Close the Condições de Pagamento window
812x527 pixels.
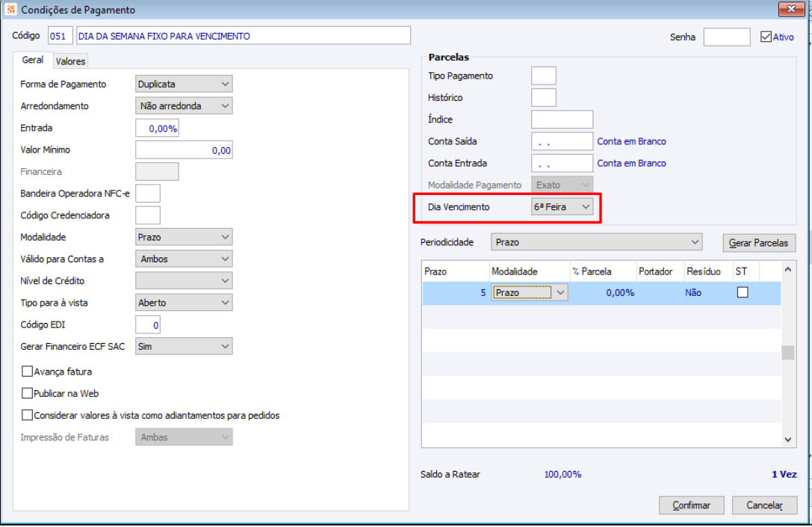[791, 9]
